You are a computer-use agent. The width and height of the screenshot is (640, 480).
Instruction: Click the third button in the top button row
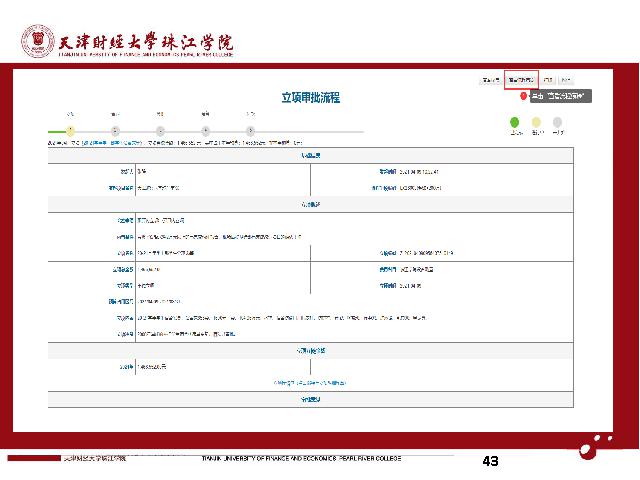[548, 80]
